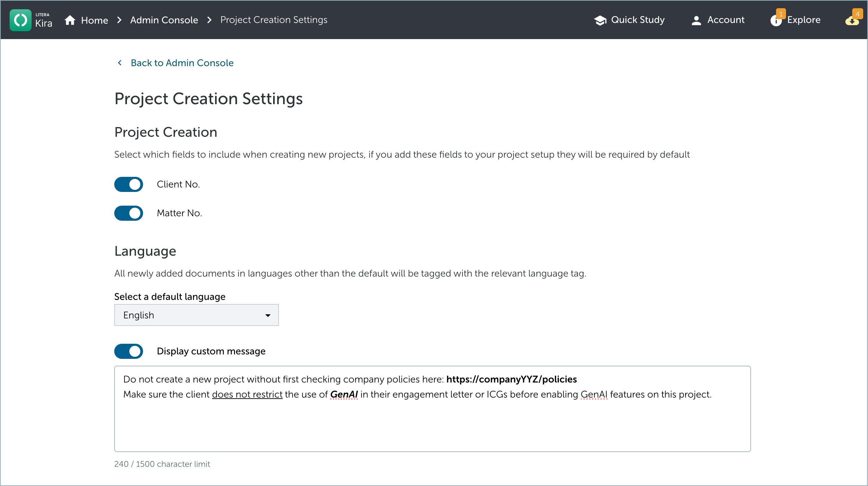Image resolution: width=868 pixels, height=486 pixels.
Task: Open the Explore label
Action: pyautogui.click(x=804, y=20)
